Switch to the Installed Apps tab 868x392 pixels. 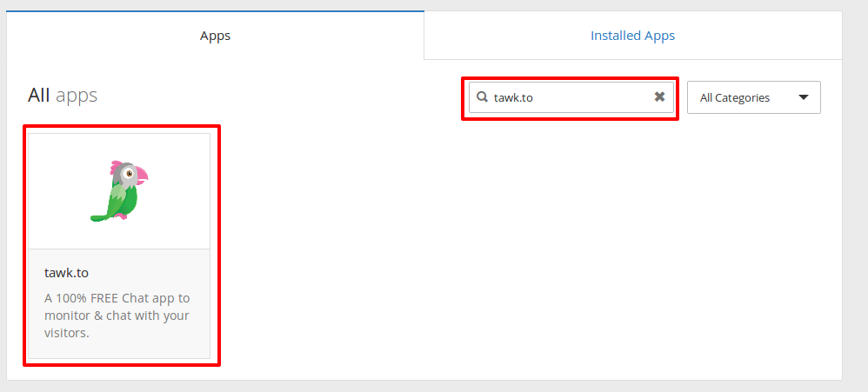point(632,36)
